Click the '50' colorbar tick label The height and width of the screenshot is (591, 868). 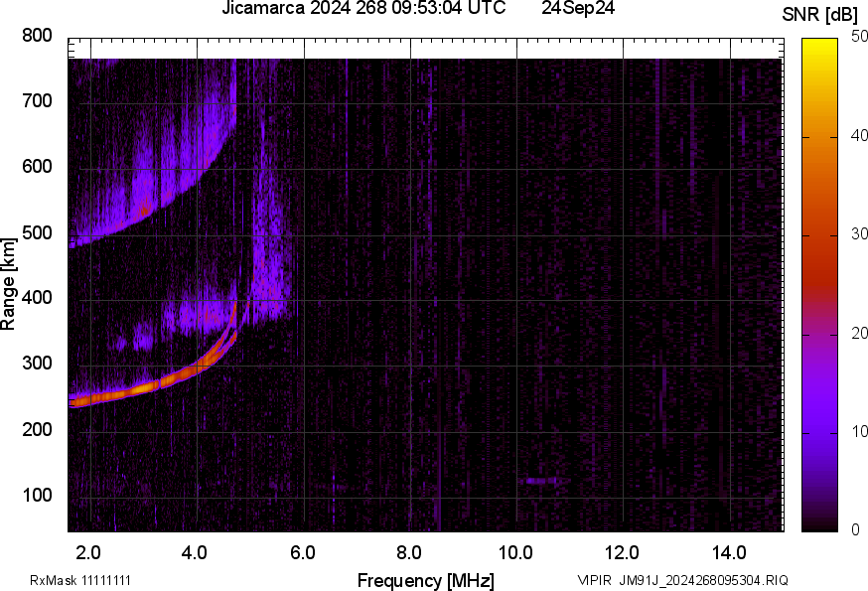click(x=859, y=37)
